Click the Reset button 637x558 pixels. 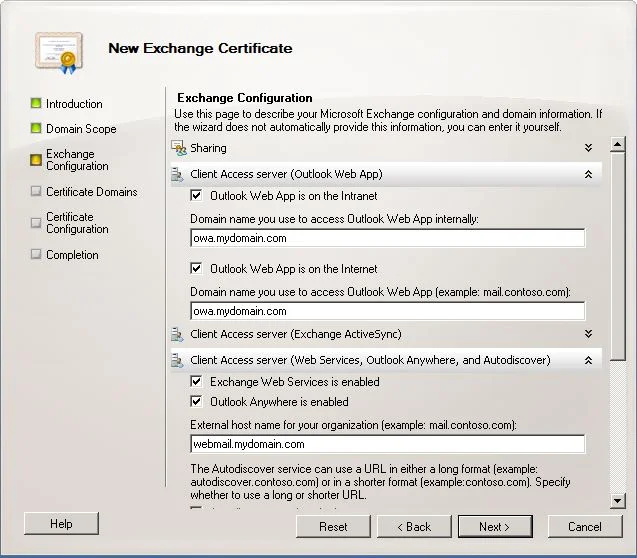(x=333, y=527)
